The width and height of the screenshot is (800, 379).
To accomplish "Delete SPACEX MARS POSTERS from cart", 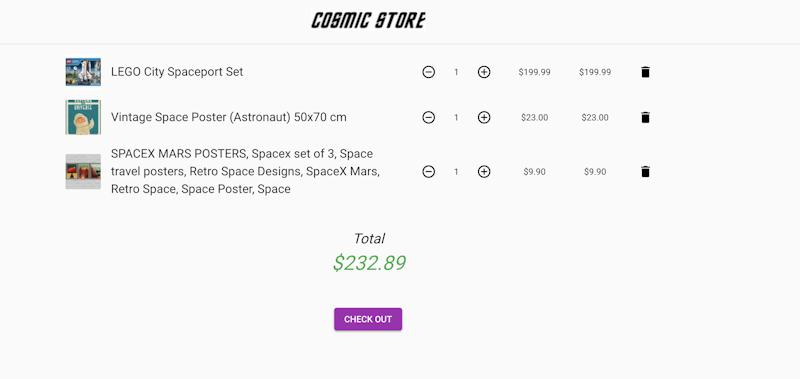I will (x=645, y=171).
